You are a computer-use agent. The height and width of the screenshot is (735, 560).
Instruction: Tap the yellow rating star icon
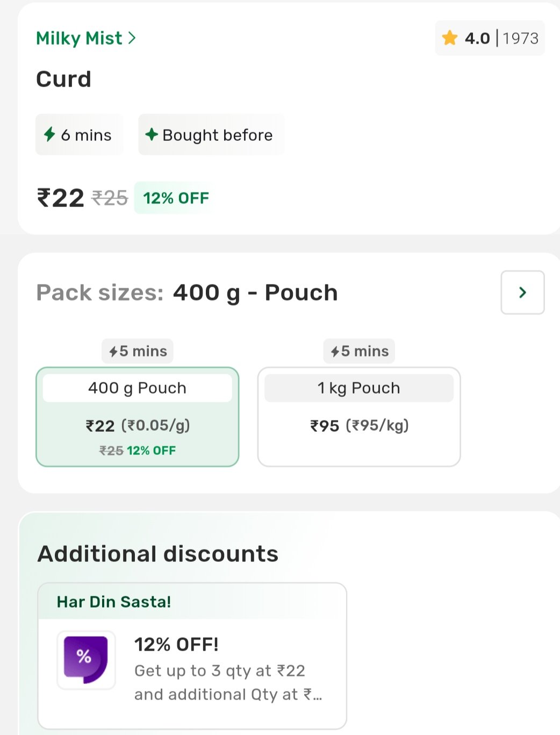(x=449, y=38)
